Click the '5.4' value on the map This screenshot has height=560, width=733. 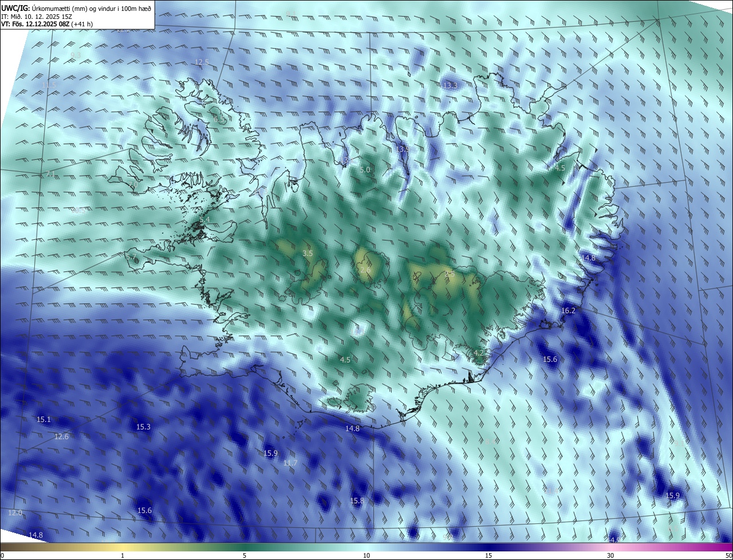tap(205, 220)
